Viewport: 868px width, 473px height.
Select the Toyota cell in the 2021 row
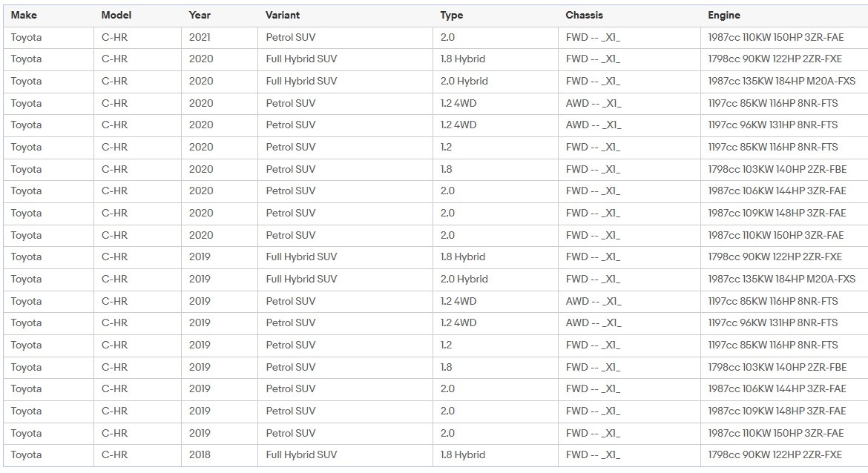(x=27, y=37)
